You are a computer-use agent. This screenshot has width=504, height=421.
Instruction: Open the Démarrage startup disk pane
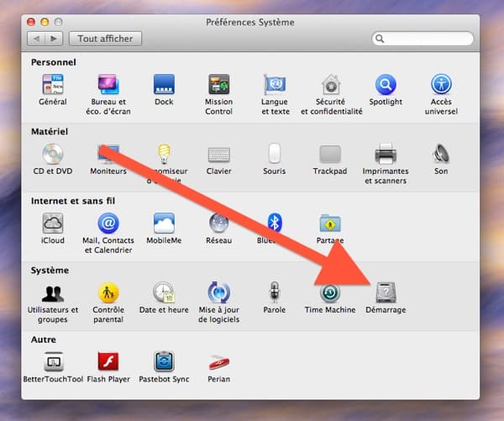386,292
